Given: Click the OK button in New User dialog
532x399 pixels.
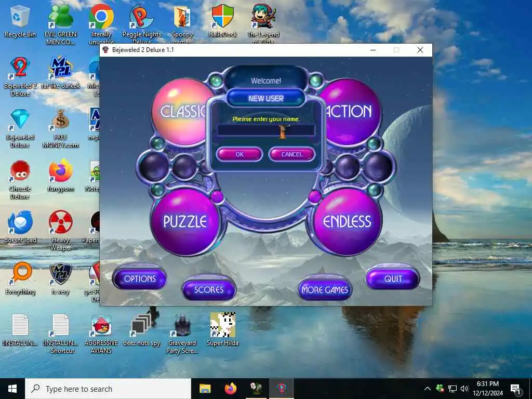Looking at the screenshot, I should 240,154.
